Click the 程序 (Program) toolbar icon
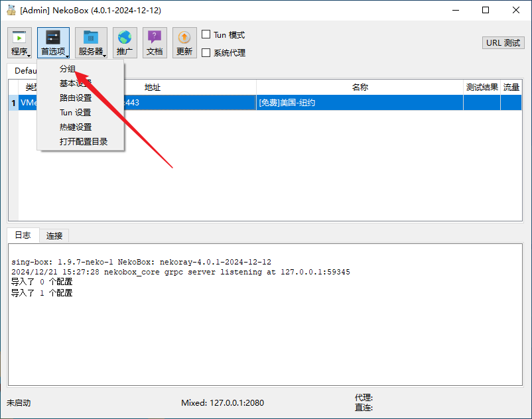Image resolution: width=532 pixels, height=419 pixels. pos(20,43)
